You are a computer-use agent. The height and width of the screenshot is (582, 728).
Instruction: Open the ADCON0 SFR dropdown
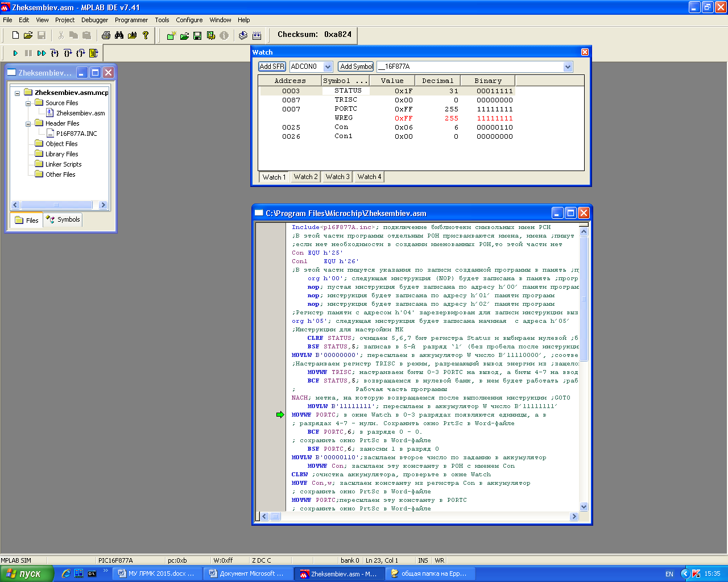(x=328, y=67)
